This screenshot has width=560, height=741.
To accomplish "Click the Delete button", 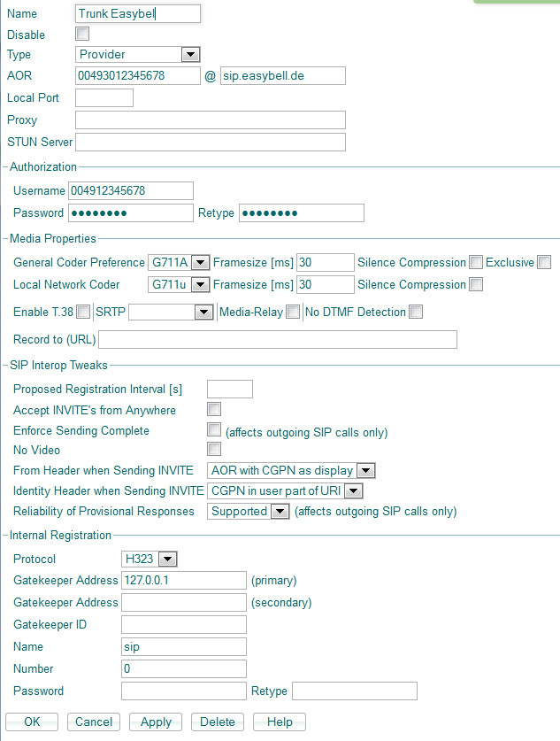I will [x=217, y=722].
